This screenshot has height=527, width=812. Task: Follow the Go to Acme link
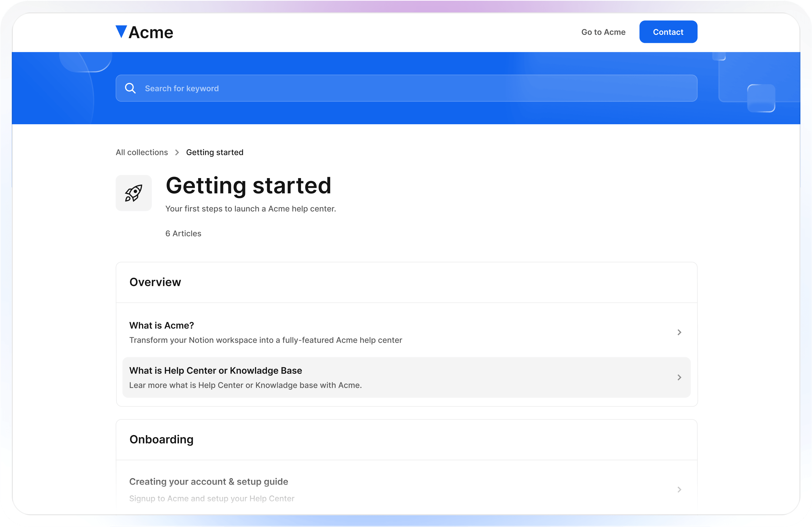[603, 32]
